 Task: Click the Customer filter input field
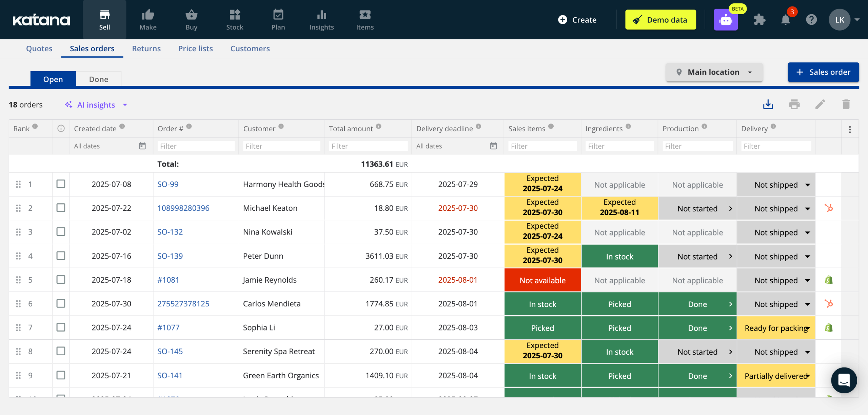(281, 146)
